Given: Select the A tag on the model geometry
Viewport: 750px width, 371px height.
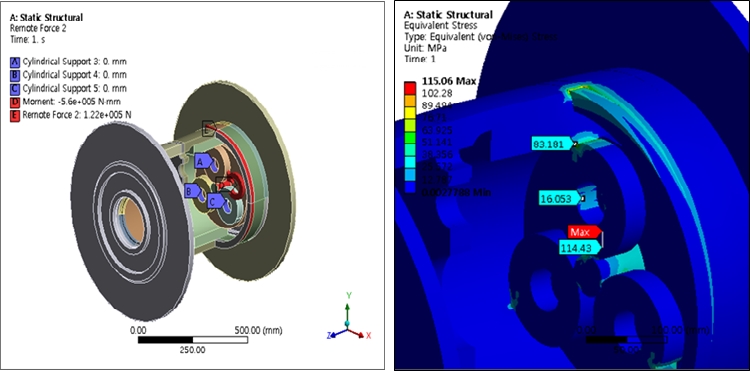Looking at the screenshot, I should click(x=204, y=162).
